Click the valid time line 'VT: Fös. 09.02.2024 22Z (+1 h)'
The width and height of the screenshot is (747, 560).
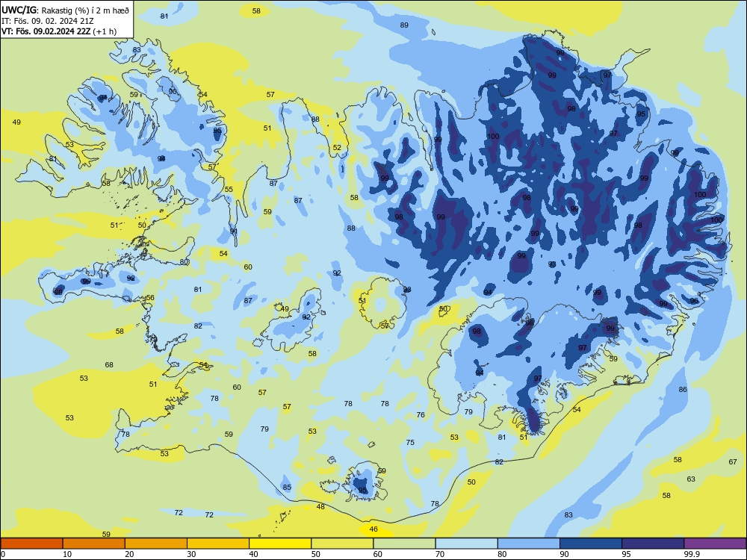(59, 31)
